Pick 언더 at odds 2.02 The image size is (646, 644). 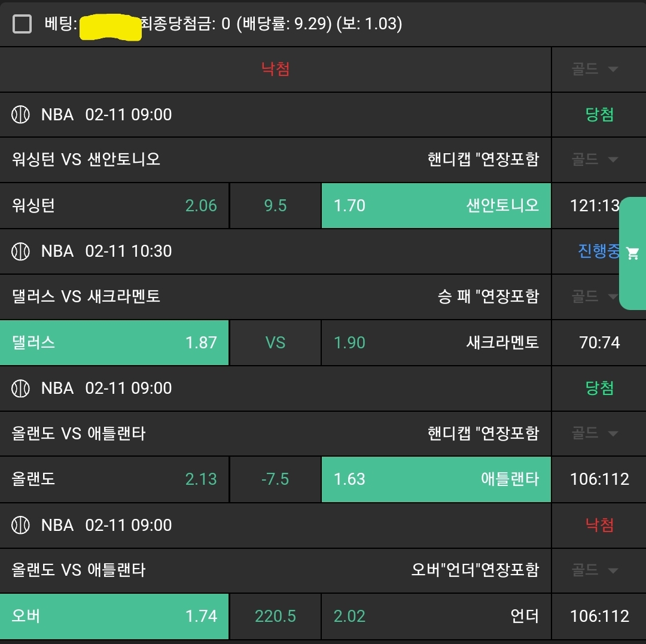pos(436,616)
